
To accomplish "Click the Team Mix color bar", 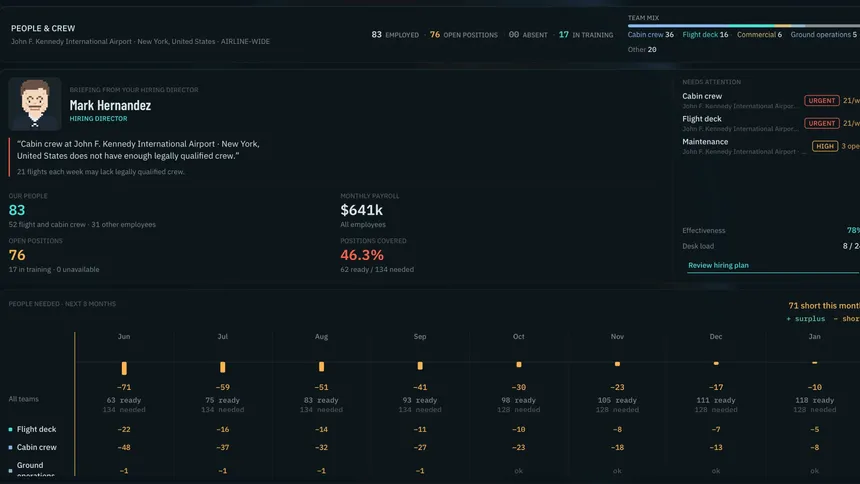I will point(744,25).
